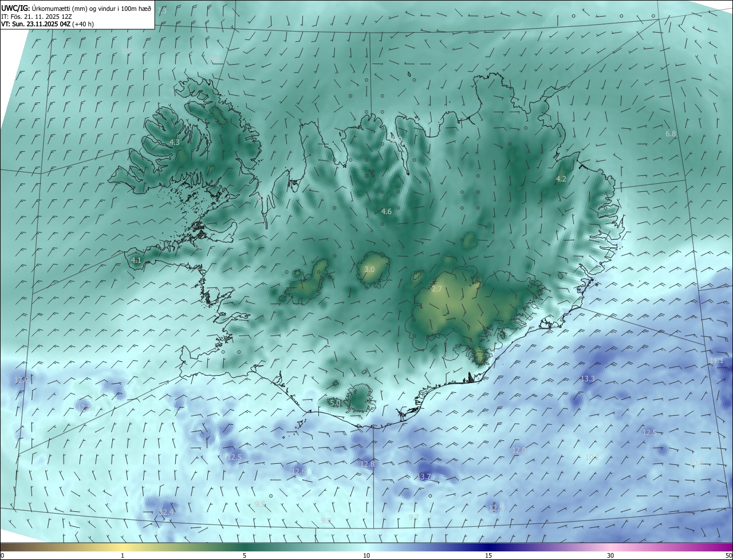Click the 1 label on the color scale
Image resolution: width=733 pixels, height=560 pixels.
pos(123,556)
